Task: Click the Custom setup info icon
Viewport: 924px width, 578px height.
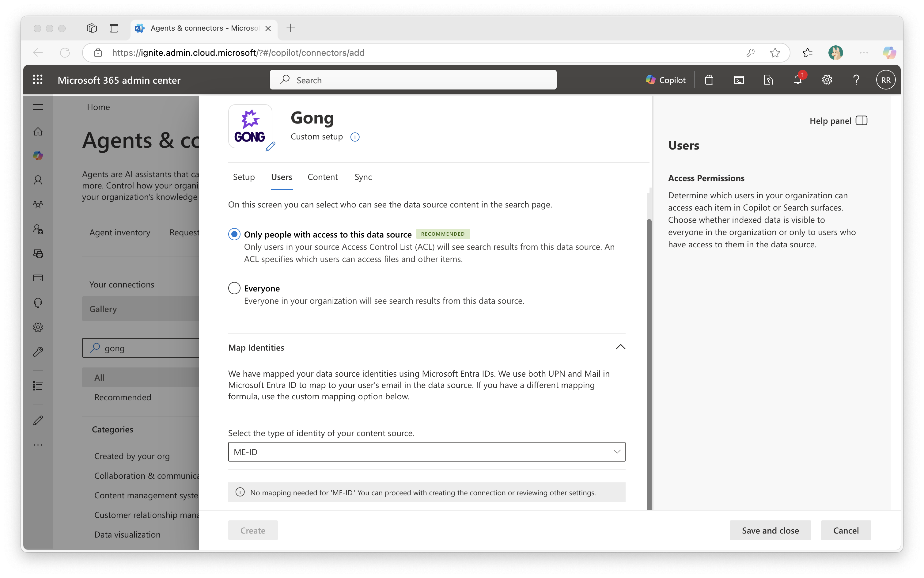Action: (x=355, y=137)
